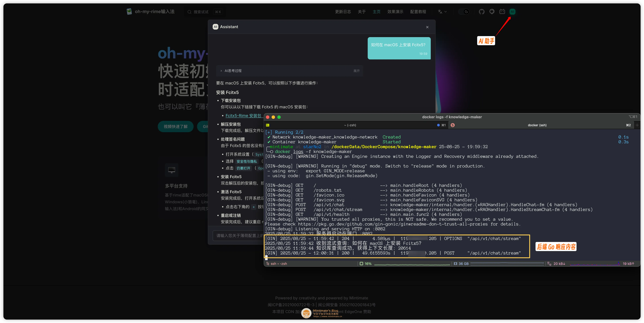Click the assistant message input field

point(238,235)
